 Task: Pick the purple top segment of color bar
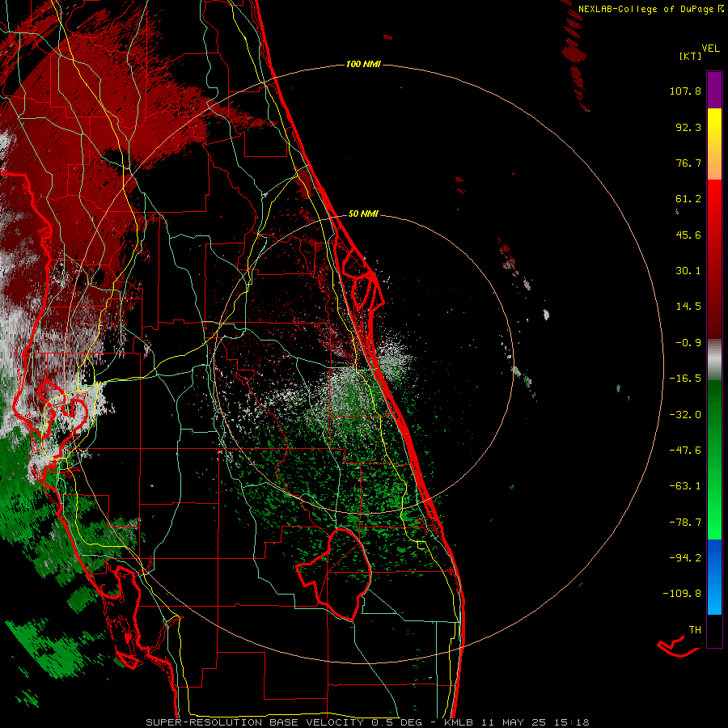[x=714, y=90]
